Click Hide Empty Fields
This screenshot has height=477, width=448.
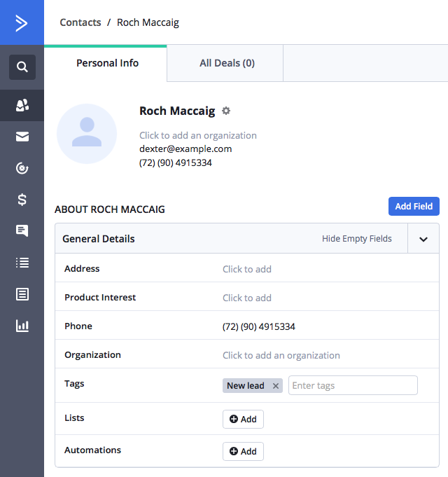pyautogui.click(x=356, y=239)
